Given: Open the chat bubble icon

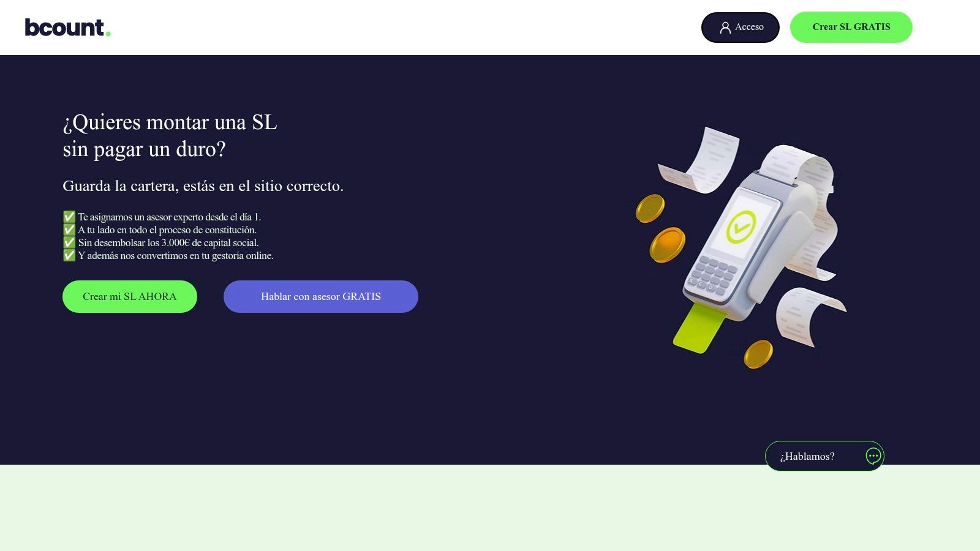Looking at the screenshot, I should 873,455.
